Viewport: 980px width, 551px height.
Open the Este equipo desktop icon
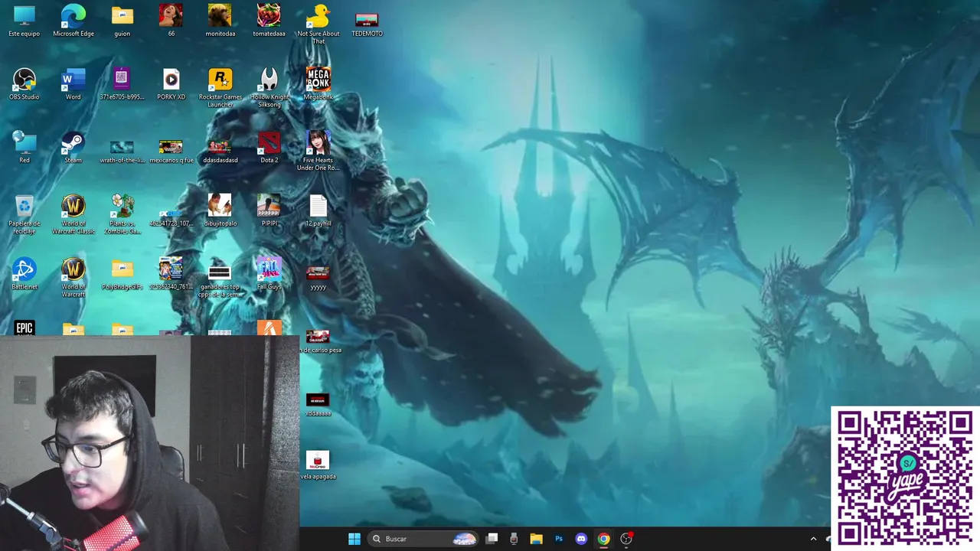(x=24, y=21)
